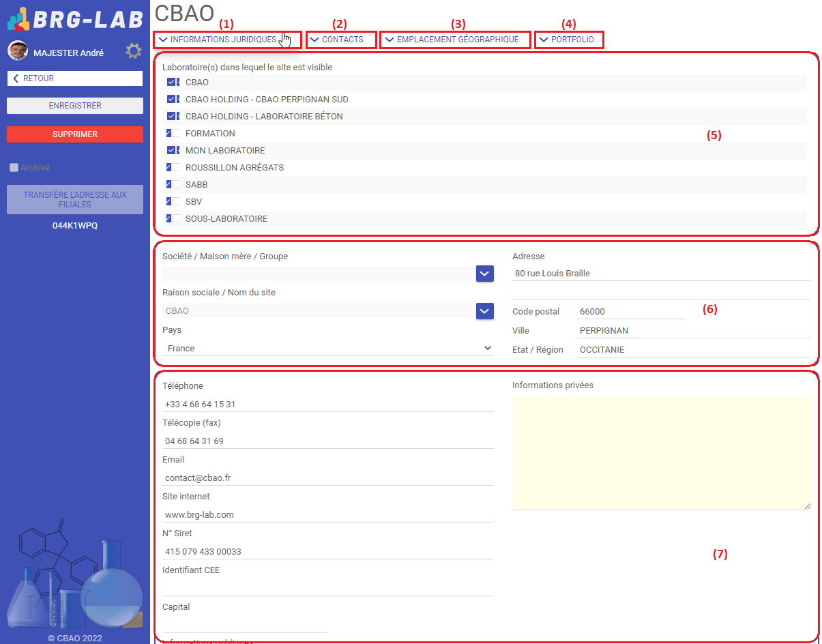Click the empty second address line field

(x=662, y=292)
